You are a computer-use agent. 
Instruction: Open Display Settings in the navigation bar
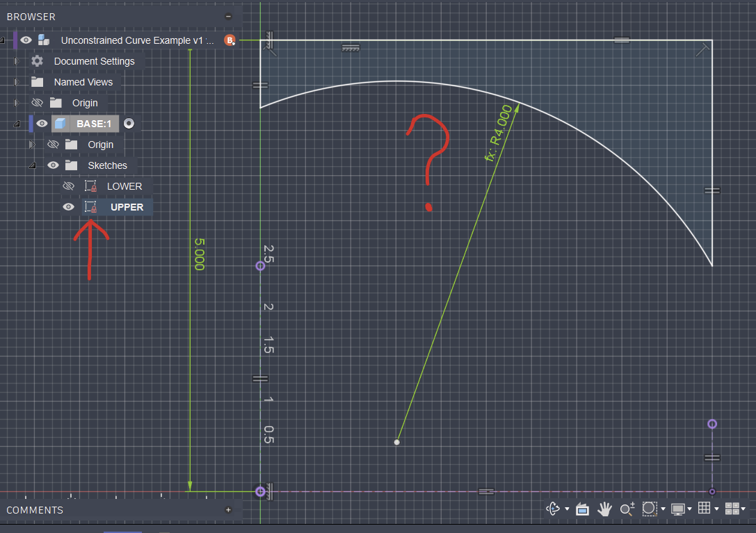pos(679,509)
